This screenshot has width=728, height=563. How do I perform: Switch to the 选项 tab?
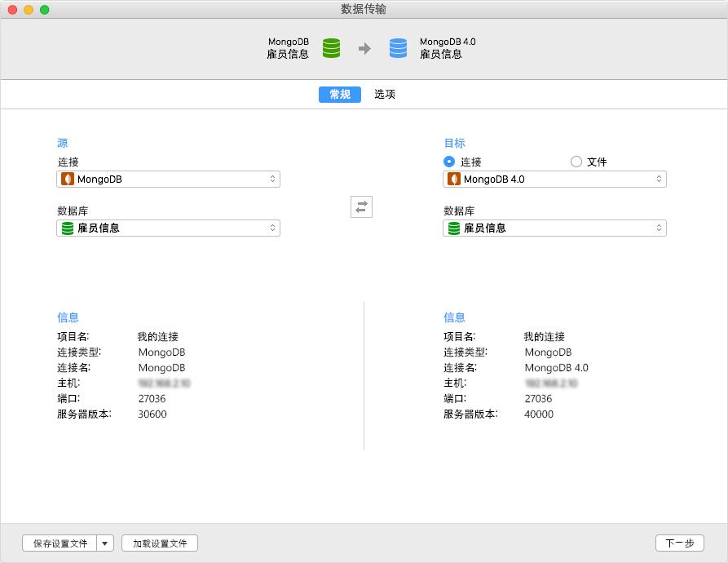point(384,94)
